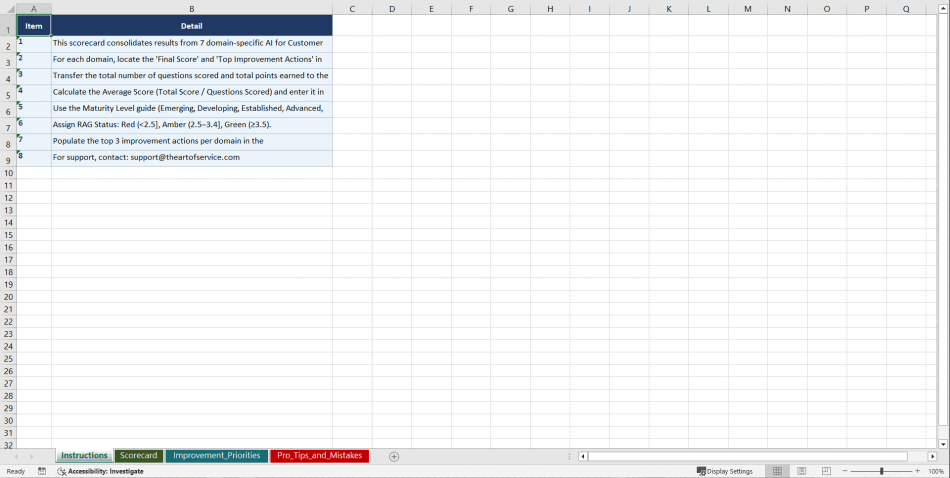Click the zoom in plus icon
The width and height of the screenshot is (950, 478).
click(917, 471)
